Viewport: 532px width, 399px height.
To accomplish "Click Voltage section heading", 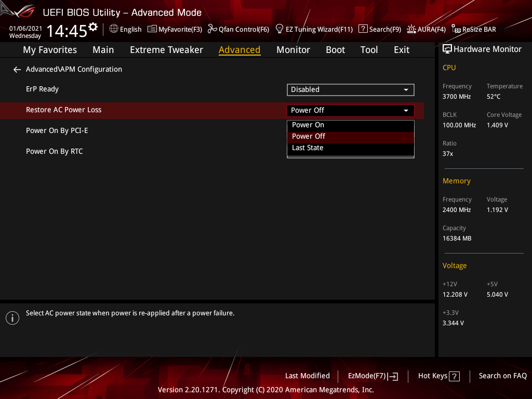I will click(454, 265).
